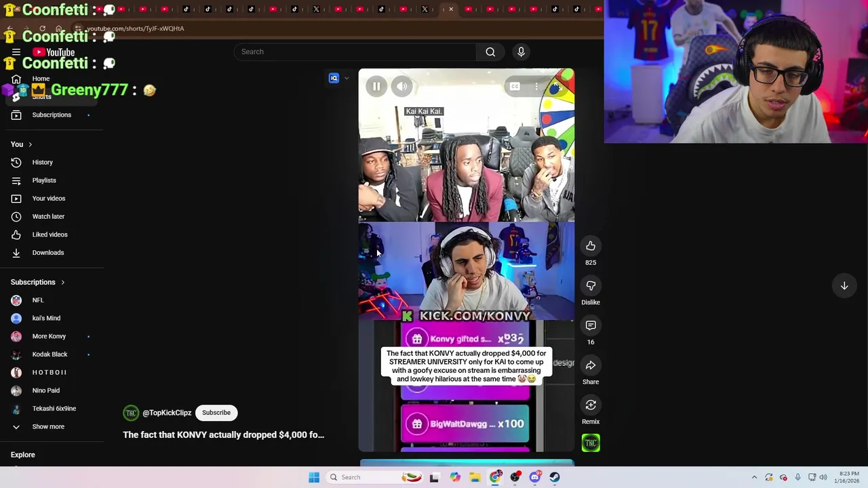Click the TopKickClipz channel avatar
This screenshot has width=868, height=488.
[131, 413]
